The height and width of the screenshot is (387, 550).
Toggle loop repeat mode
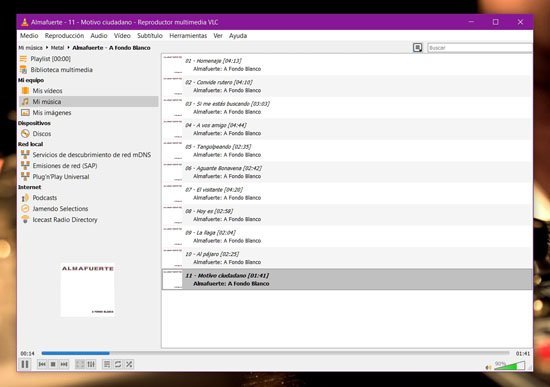pos(118,364)
